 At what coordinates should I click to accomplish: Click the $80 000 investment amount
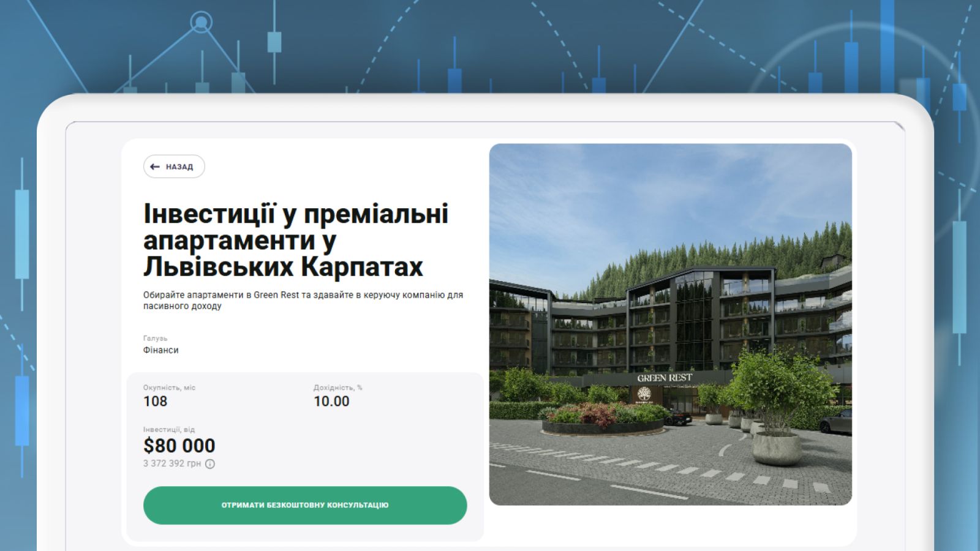click(x=179, y=445)
